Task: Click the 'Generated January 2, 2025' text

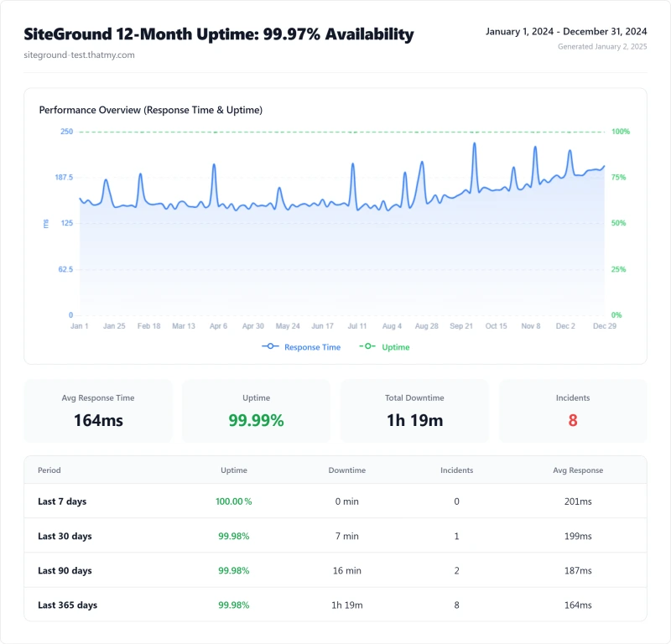Action: [602, 46]
